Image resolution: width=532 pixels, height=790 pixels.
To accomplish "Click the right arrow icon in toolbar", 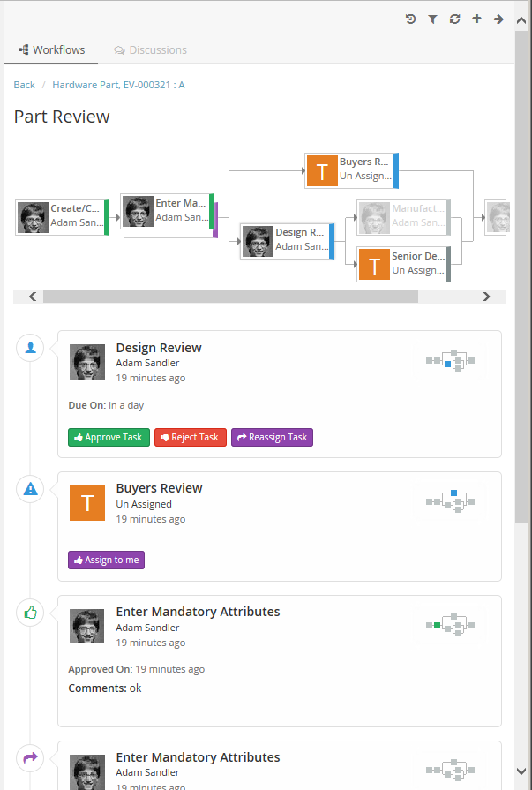I will click(498, 19).
